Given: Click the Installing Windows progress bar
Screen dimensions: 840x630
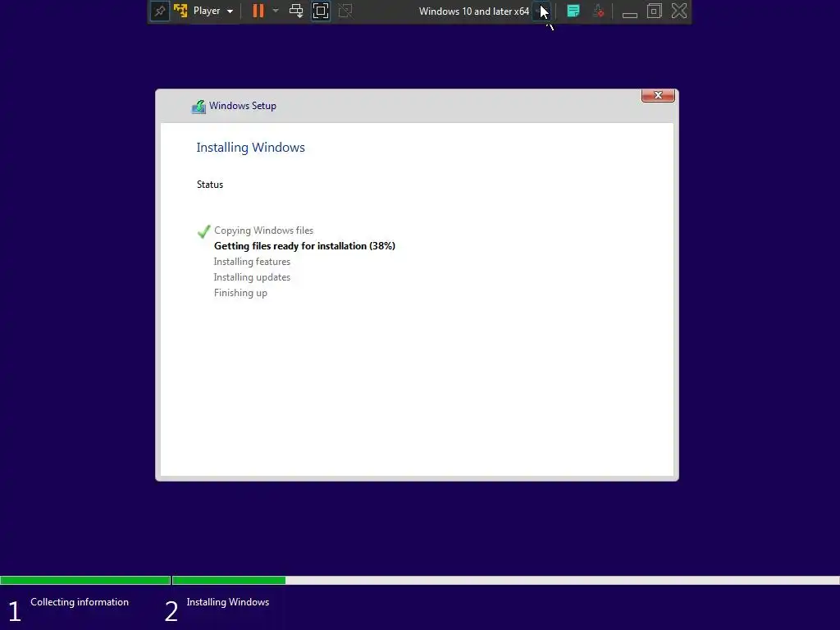Looking at the screenshot, I should [x=505, y=580].
